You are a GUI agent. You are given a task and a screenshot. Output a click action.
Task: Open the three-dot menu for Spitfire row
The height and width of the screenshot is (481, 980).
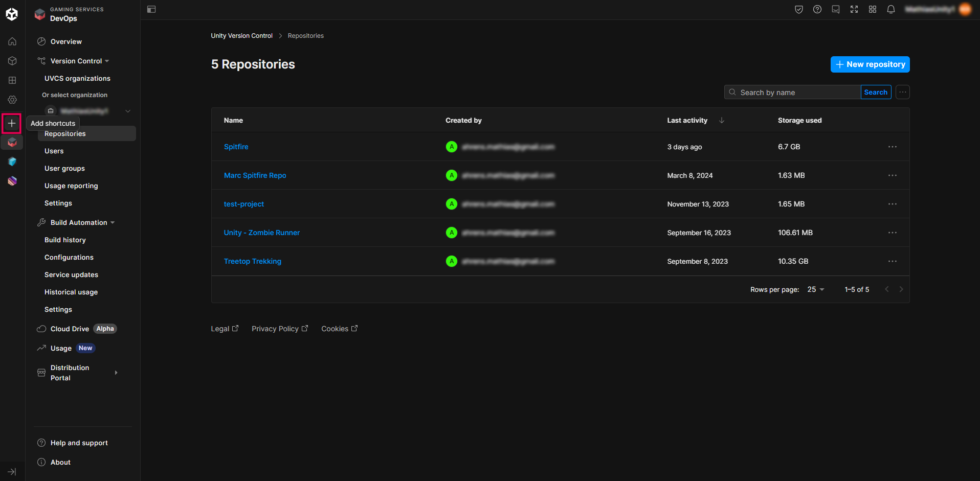[x=892, y=147]
